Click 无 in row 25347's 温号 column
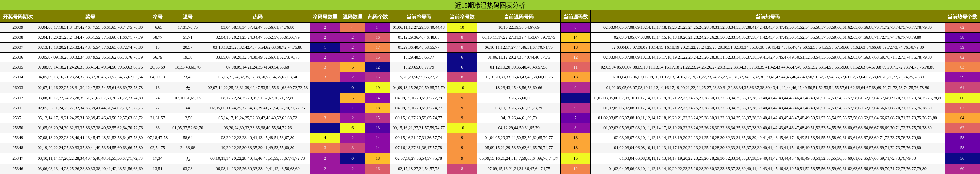The image size is (980, 174). point(187,158)
